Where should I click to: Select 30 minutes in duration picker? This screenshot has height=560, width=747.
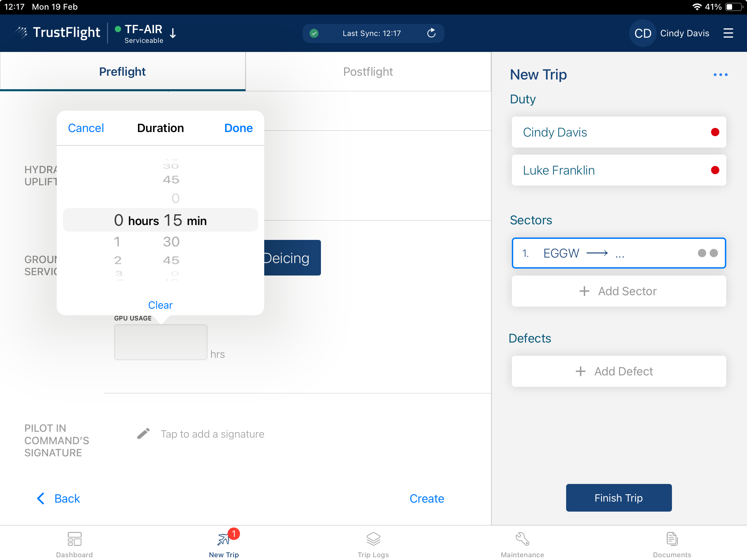pyautogui.click(x=171, y=242)
